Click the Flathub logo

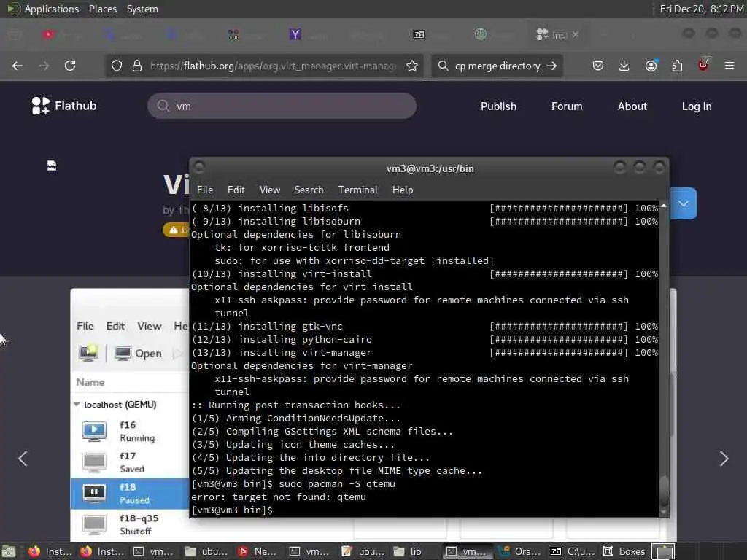(x=64, y=106)
